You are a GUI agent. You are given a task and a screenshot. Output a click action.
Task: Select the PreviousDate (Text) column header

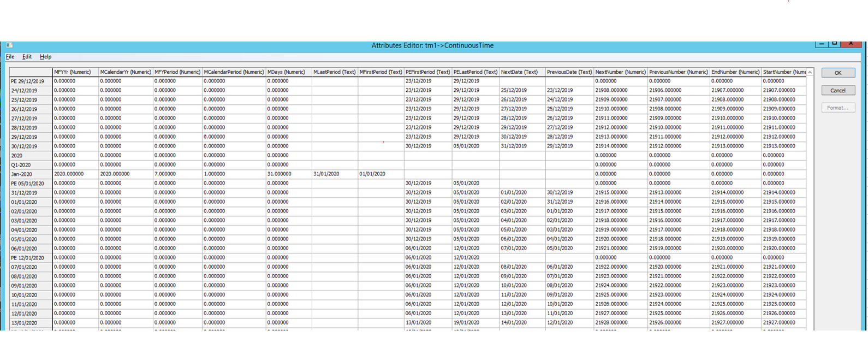tap(569, 72)
